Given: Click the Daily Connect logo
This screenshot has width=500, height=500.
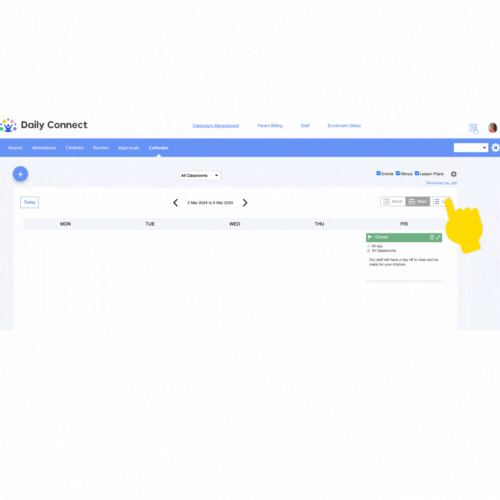Looking at the screenshot, I should click(44, 125).
